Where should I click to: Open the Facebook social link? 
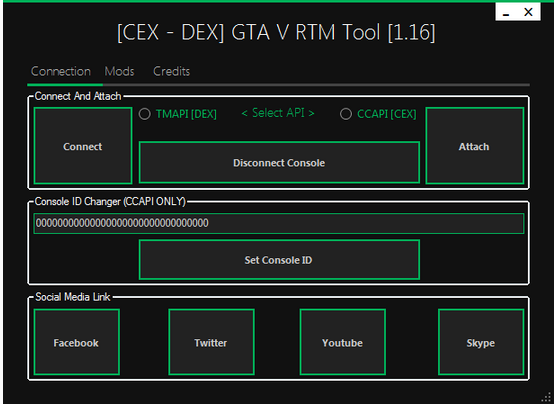76,342
